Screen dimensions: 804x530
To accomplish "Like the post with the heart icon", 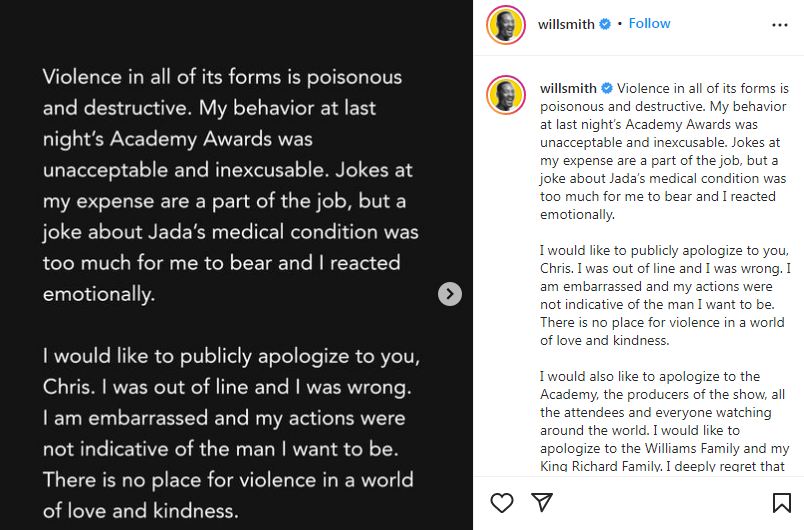I will 501,503.
